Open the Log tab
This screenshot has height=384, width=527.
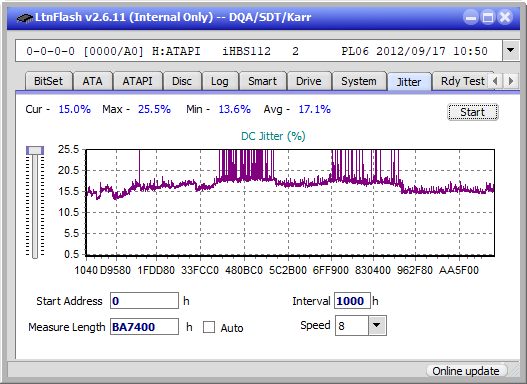219,81
